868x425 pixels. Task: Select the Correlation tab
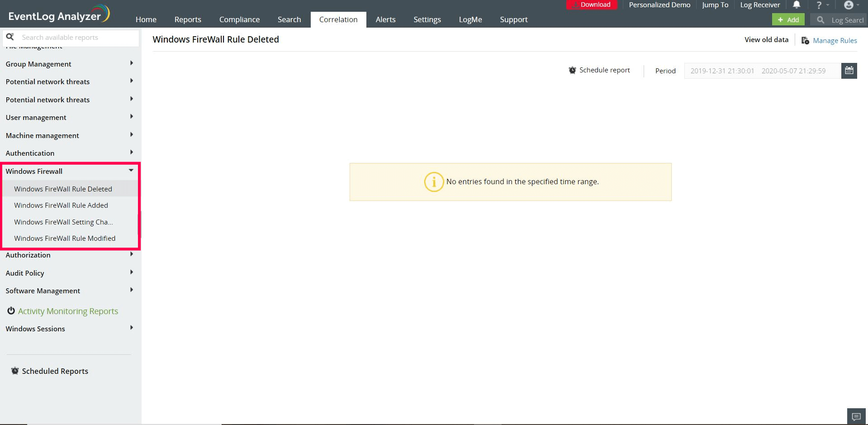pos(338,19)
